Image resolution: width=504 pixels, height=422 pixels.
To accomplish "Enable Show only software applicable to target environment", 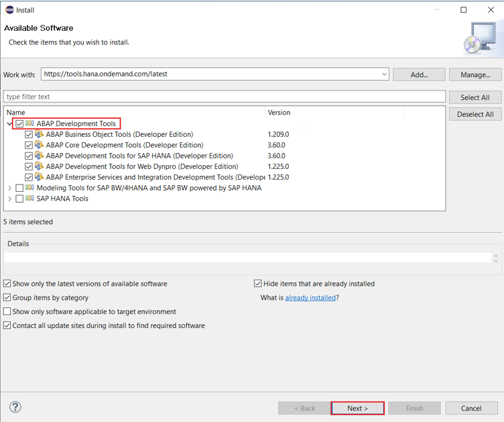I will click(7, 311).
